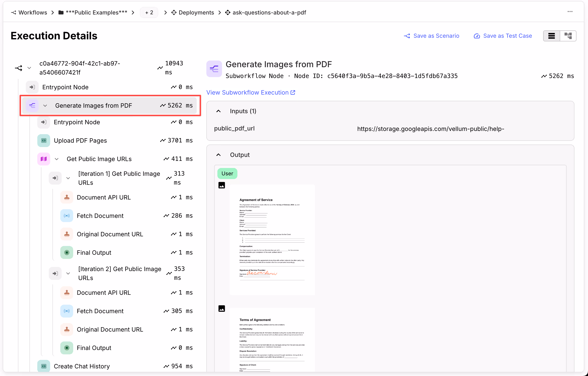Open ***Public Examples*** breadcrumb folder
This screenshot has height=376, width=588.
96,12
